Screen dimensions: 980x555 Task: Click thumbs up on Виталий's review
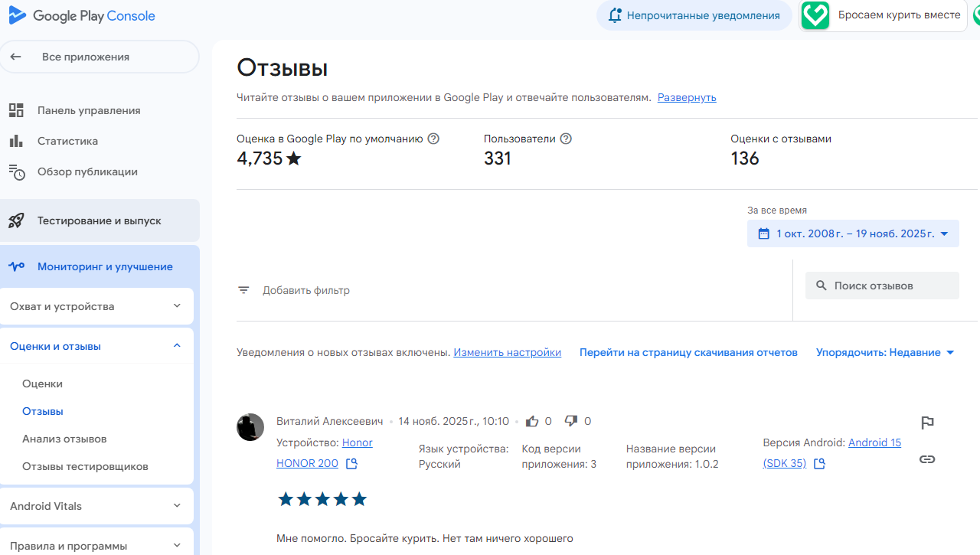coord(532,421)
